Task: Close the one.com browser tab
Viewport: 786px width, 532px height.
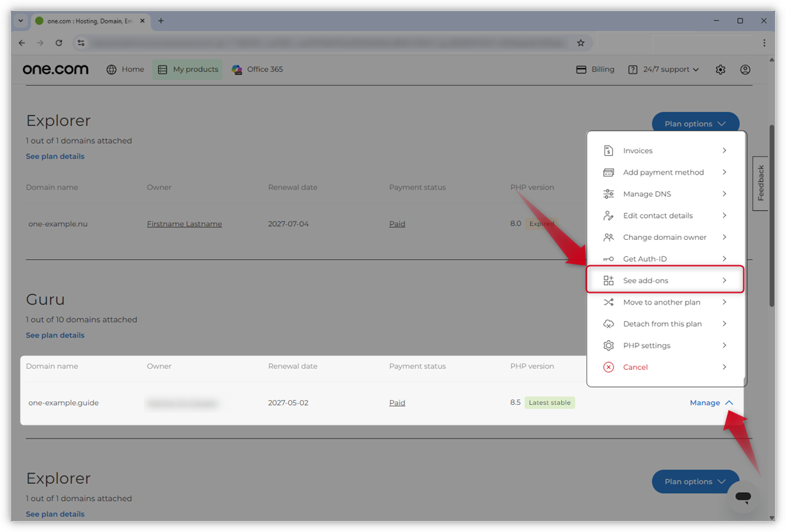Action: (142, 21)
